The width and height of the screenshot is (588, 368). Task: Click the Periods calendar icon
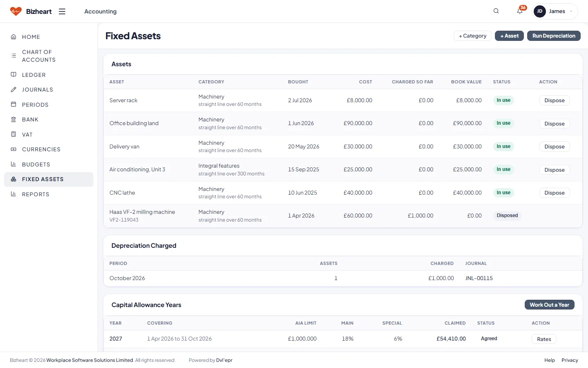13,104
